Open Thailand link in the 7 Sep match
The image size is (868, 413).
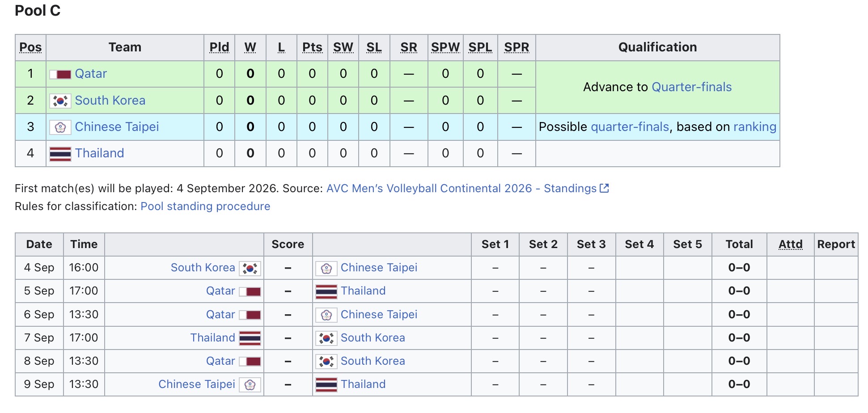(213, 337)
